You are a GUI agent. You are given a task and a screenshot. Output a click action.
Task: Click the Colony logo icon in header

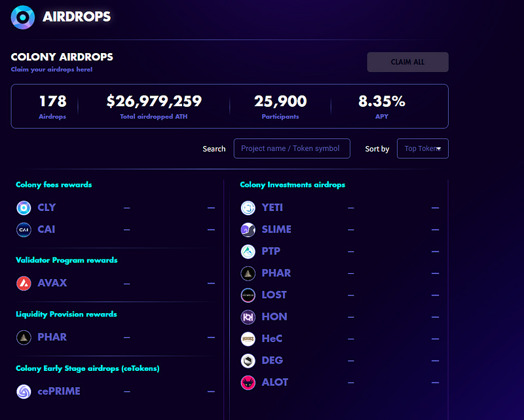23,18
